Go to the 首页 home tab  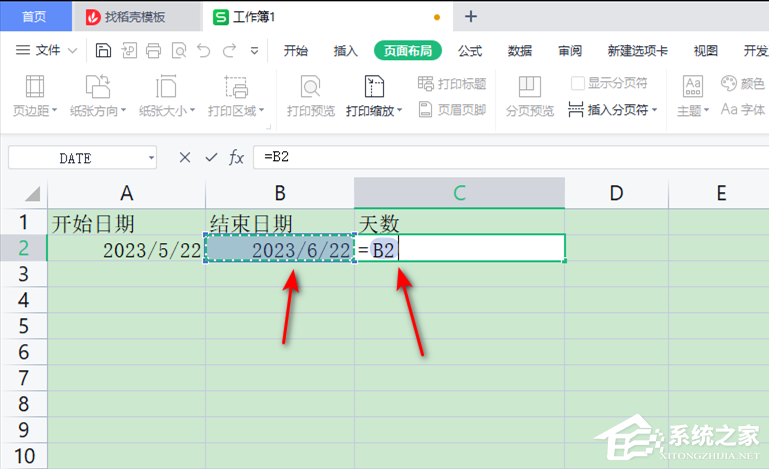point(35,17)
